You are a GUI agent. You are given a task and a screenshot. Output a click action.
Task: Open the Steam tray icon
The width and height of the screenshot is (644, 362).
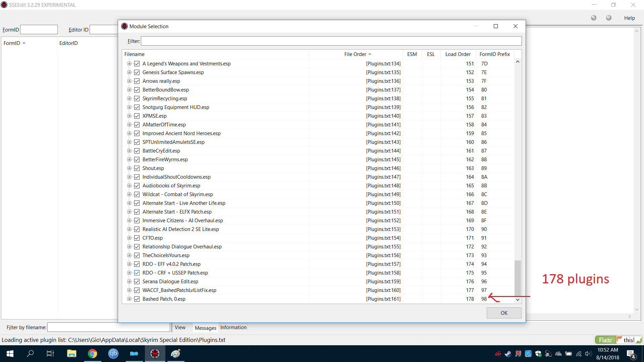(508, 354)
